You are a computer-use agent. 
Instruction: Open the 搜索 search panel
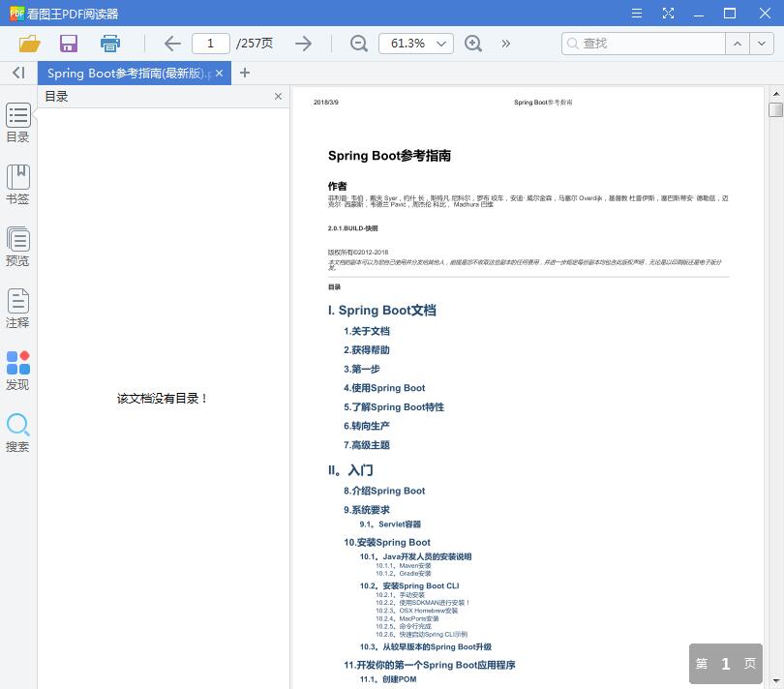pyautogui.click(x=18, y=433)
